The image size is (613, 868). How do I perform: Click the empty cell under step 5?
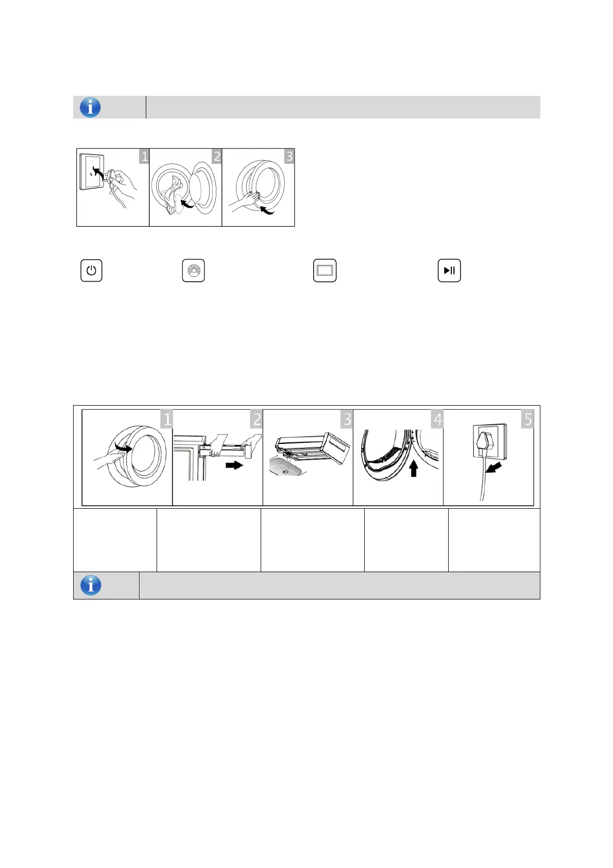[x=494, y=540]
